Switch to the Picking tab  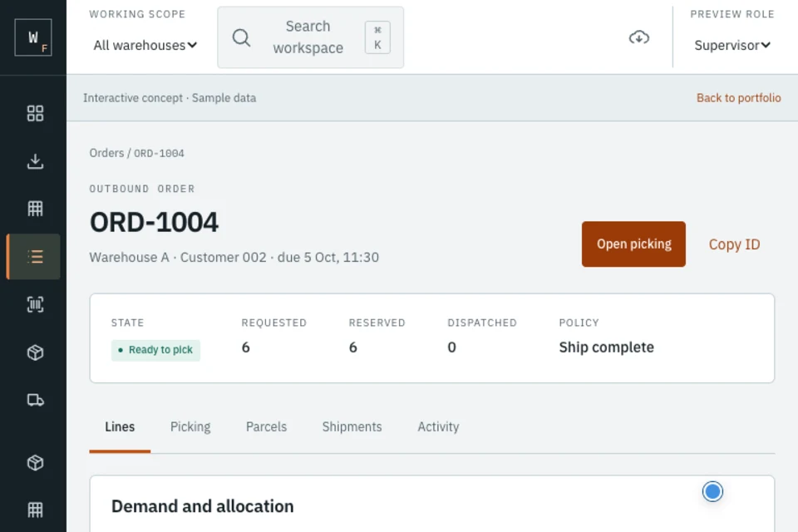point(190,426)
